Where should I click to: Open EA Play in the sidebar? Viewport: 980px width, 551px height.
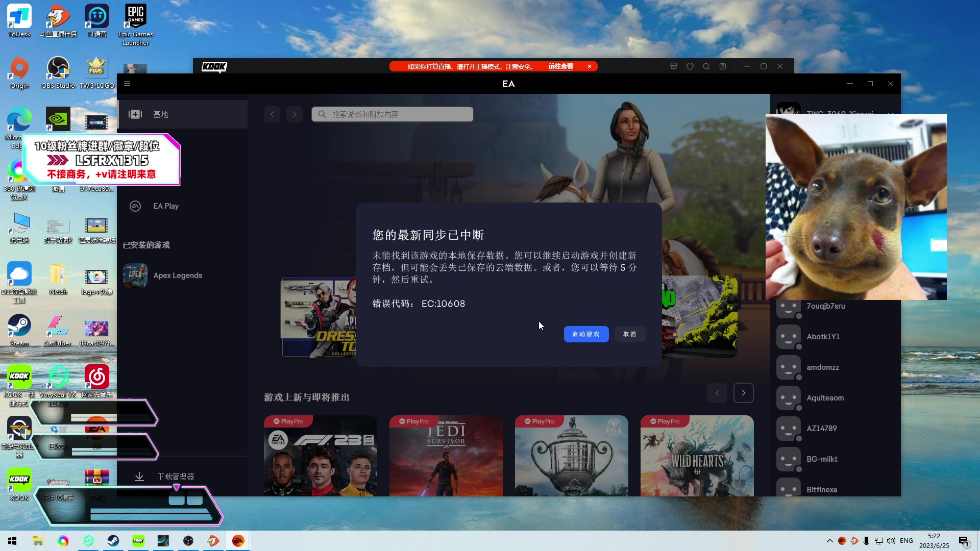[x=183, y=206]
